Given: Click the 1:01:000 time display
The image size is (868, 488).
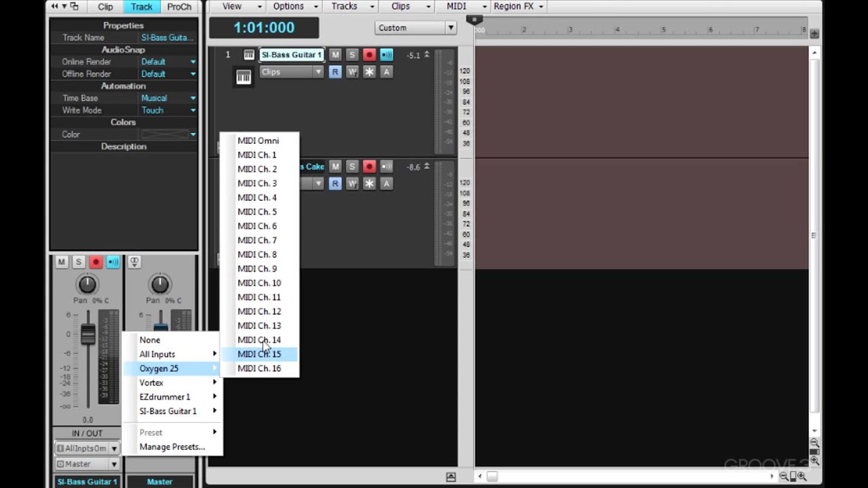Looking at the screenshot, I should [x=264, y=28].
